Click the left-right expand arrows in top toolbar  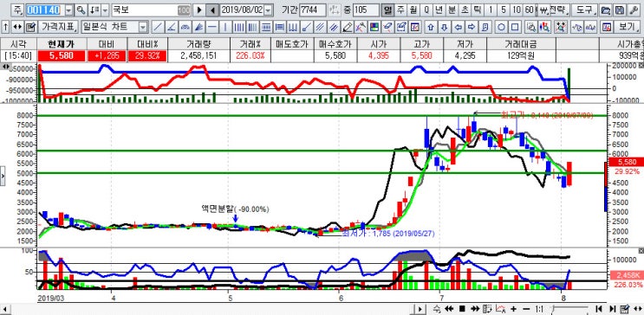17,28
